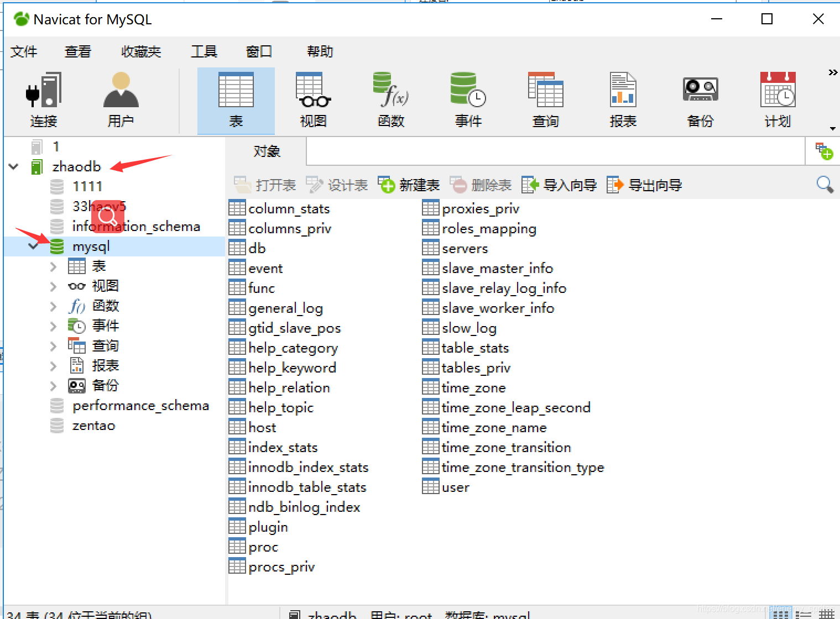Select the information_schema database
The image size is (840, 619).
pos(136,226)
